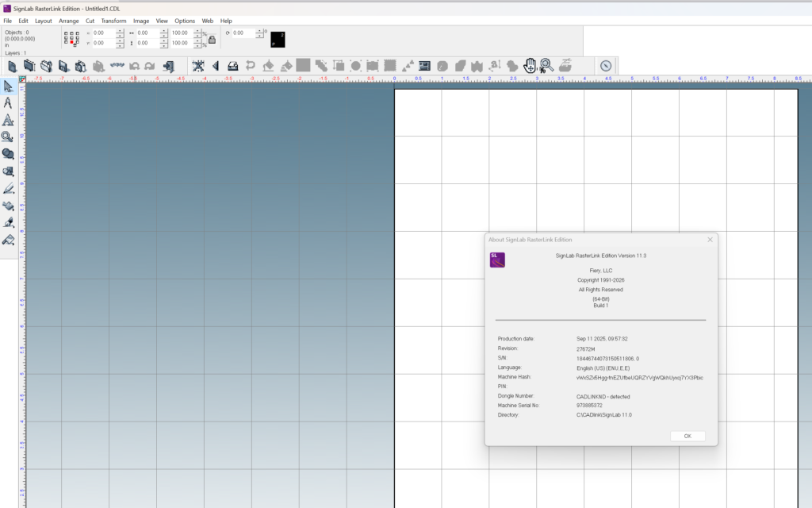The width and height of the screenshot is (812, 508).
Task: Pick the magnifier zoom tool in left toolbox
Action: [x=8, y=137]
